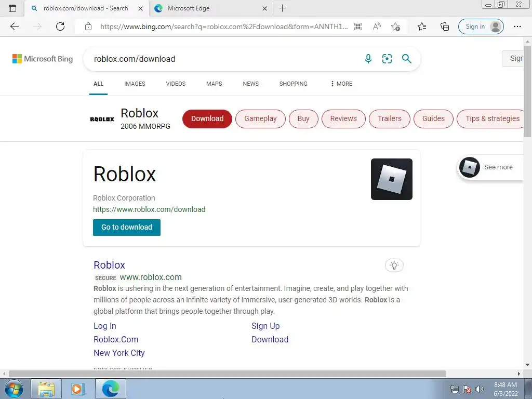This screenshot has height=399, width=532.
Task: Select the Reviews pill
Action: point(344,119)
